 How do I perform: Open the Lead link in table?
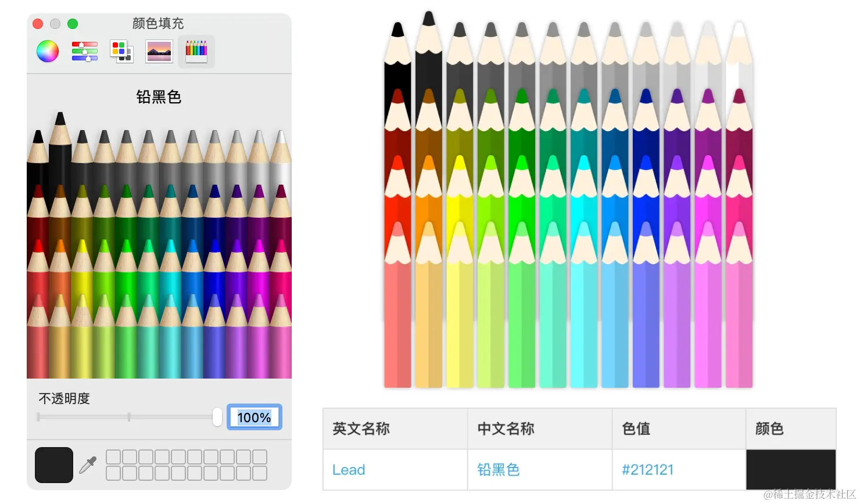click(349, 470)
